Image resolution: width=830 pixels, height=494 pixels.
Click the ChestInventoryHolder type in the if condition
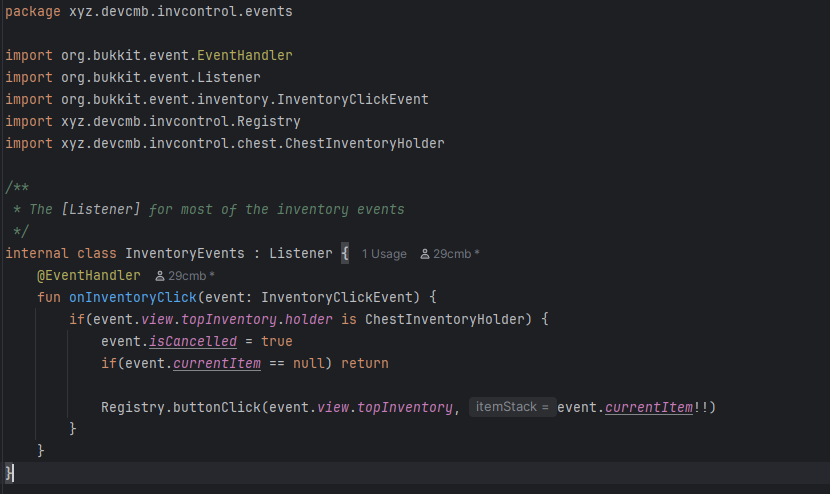point(444,320)
